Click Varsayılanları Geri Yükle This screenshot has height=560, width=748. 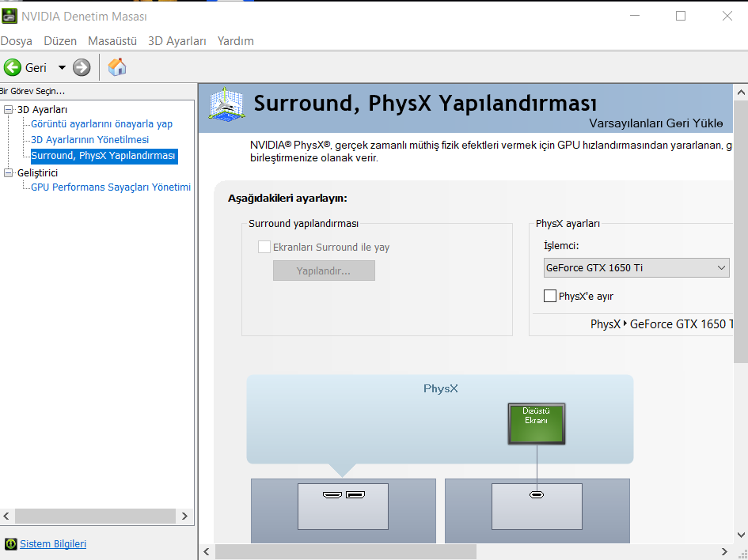pyautogui.click(x=656, y=123)
